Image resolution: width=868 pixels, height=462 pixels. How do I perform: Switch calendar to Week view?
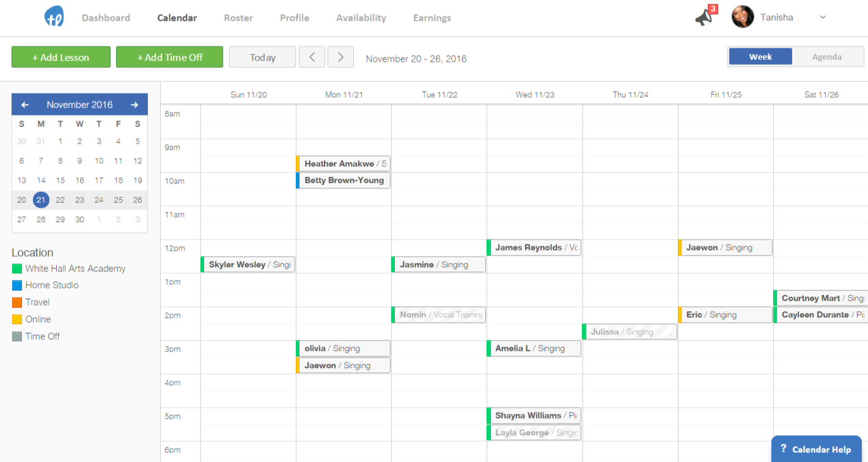(x=760, y=57)
